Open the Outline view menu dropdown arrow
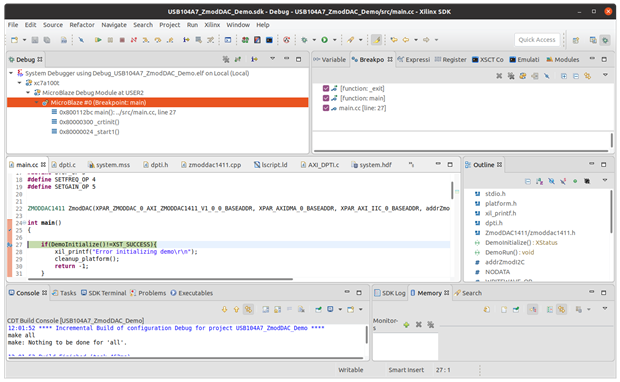Viewport: 620px width, 382px height. pyautogui.click(x=605, y=180)
